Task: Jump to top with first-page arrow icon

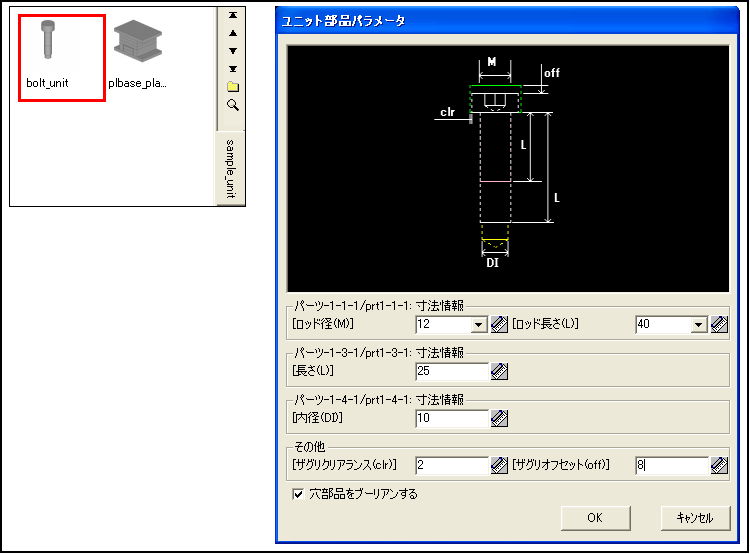Action: [232, 15]
